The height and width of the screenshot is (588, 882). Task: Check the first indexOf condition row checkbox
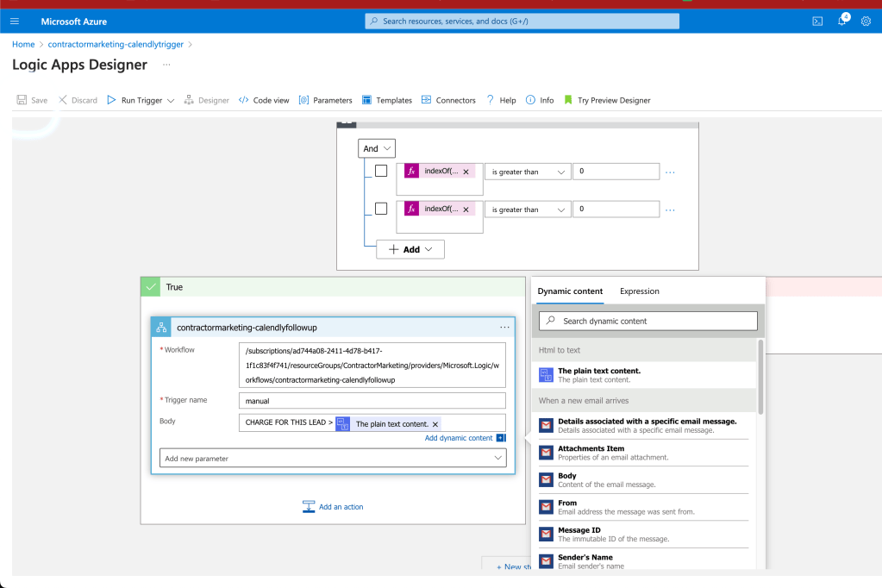[x=381, y=171]
